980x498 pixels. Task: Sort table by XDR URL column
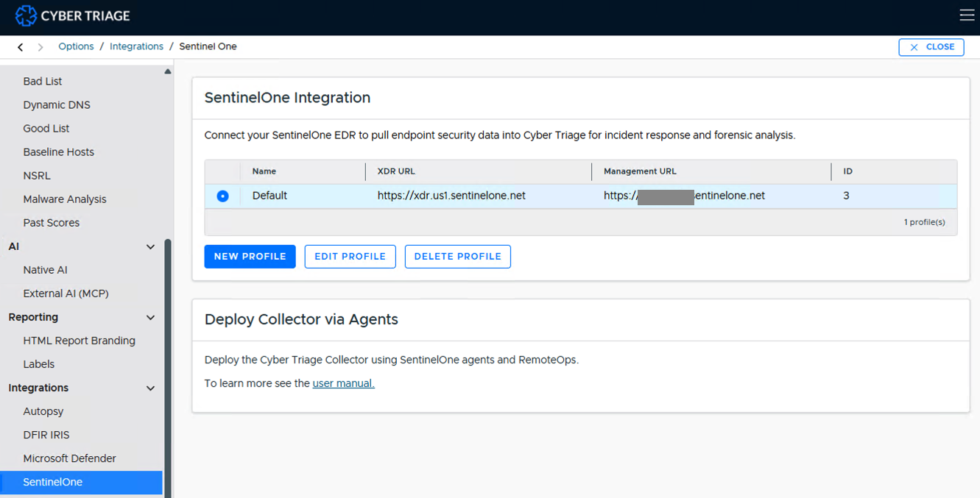pos(396,171)
